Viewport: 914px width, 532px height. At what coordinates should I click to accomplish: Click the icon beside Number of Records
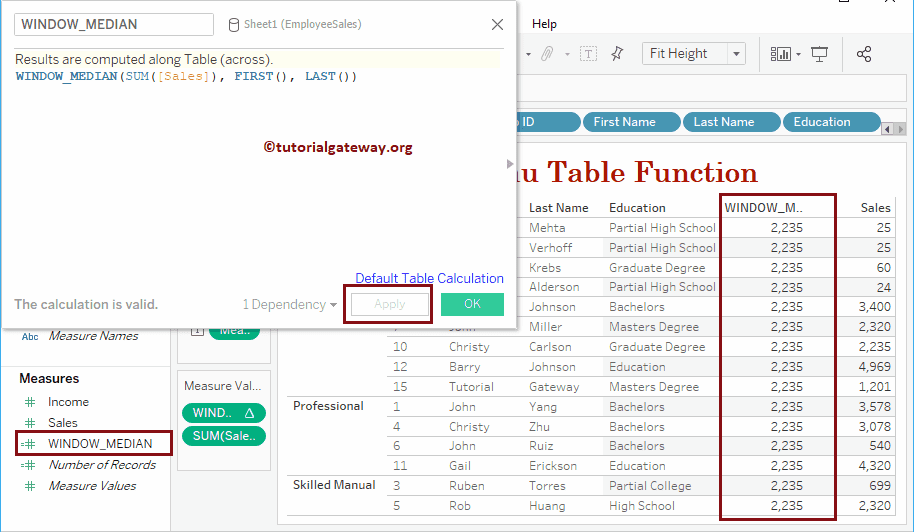point(29,465)
